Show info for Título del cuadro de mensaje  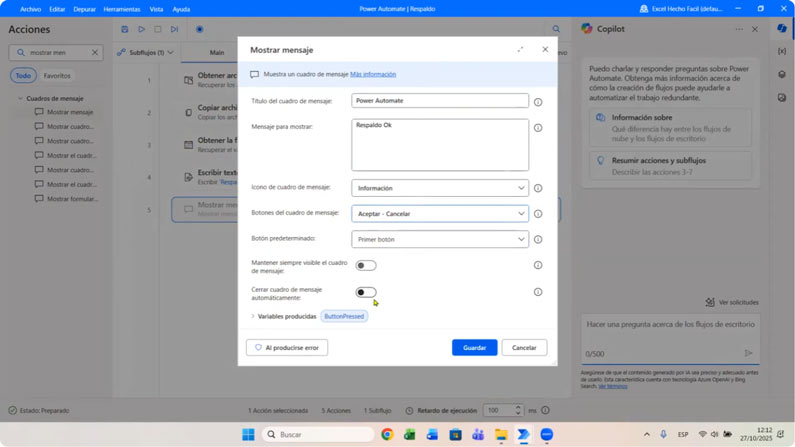pyautogui.click(x=538, y=102)
